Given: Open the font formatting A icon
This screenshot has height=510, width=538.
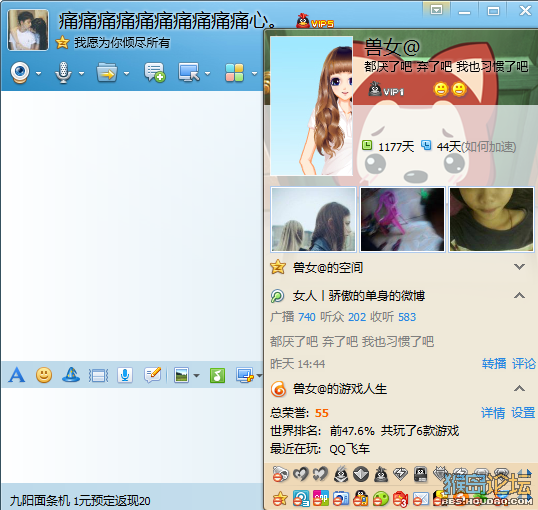Looking at the screenshot, I should (17, 375).
